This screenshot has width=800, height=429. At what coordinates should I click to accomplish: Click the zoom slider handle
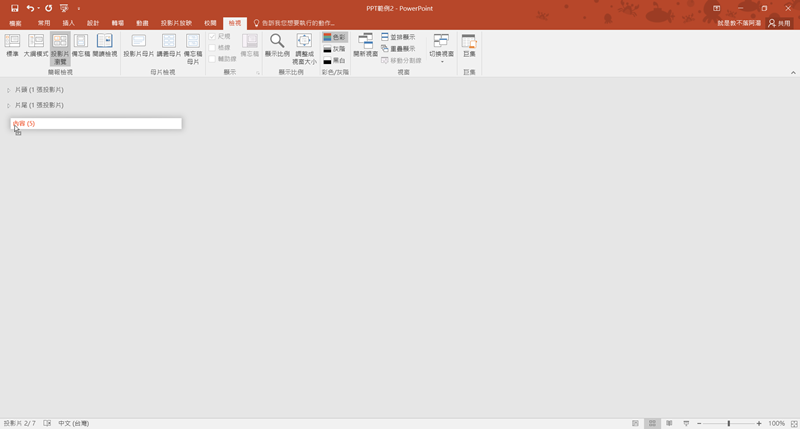pyautogui.click(x=729, y=423)
